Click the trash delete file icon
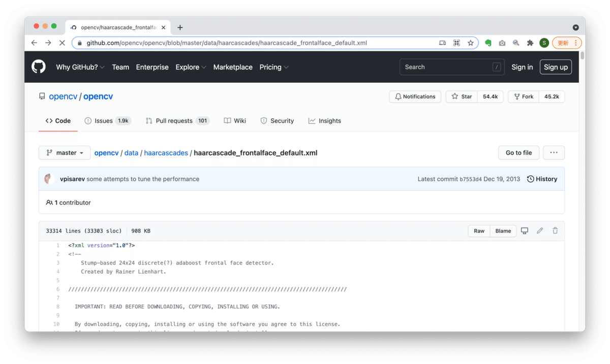Image resolution: width=610 pixels, height=364 pixels. [555, 231]
